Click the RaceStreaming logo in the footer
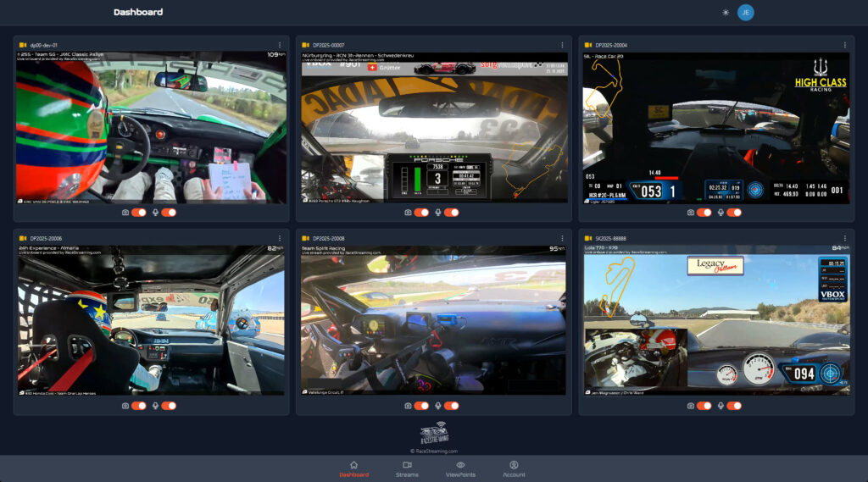Image resolution: width=868 pixels, height=482 pixels. (433, 435)
